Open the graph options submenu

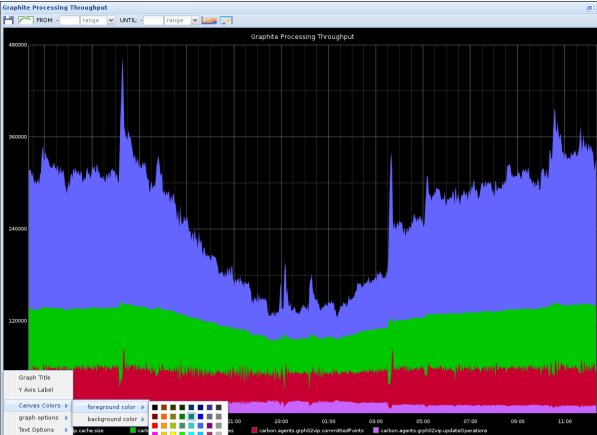38,418
